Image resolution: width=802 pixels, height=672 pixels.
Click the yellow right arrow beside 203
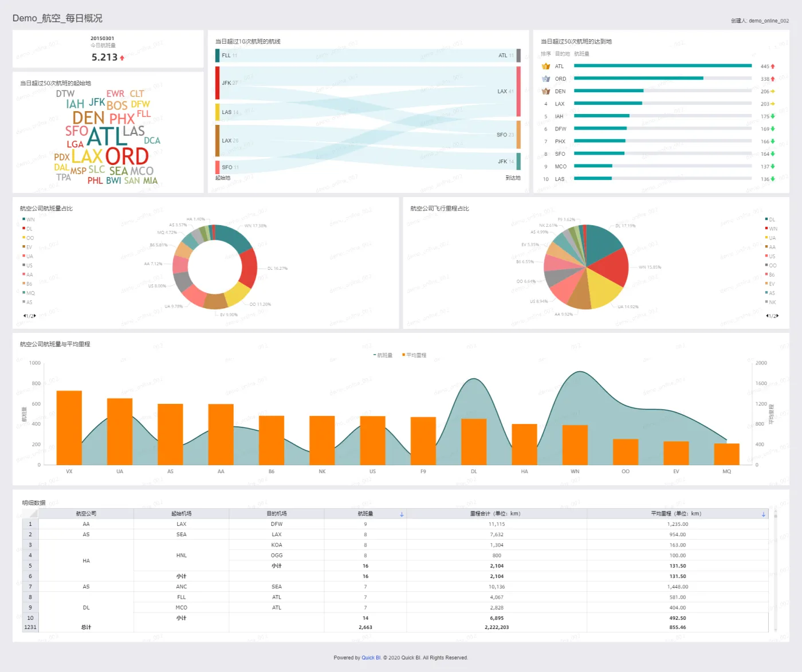click(773, 104)
